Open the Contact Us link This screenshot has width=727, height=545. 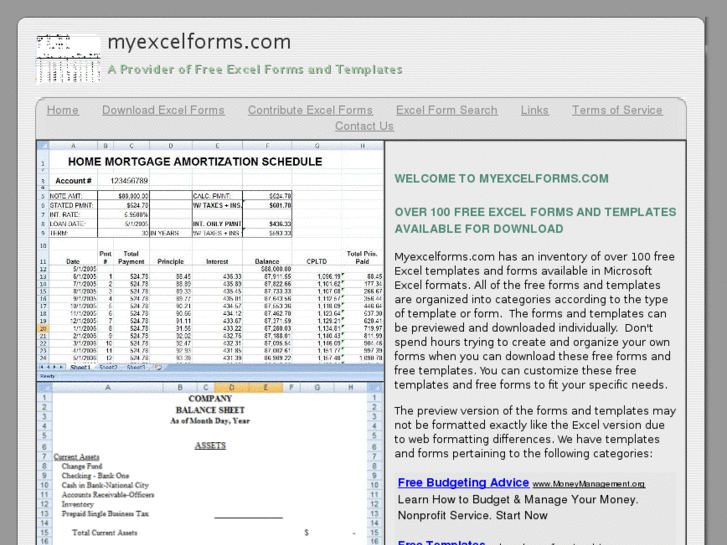364,126
